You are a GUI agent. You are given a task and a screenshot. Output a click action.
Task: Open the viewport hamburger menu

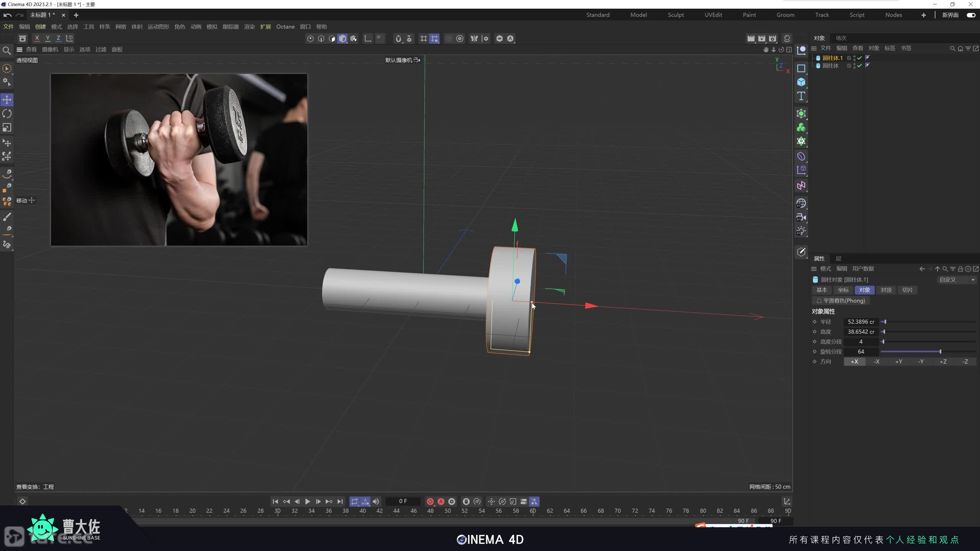20,49
